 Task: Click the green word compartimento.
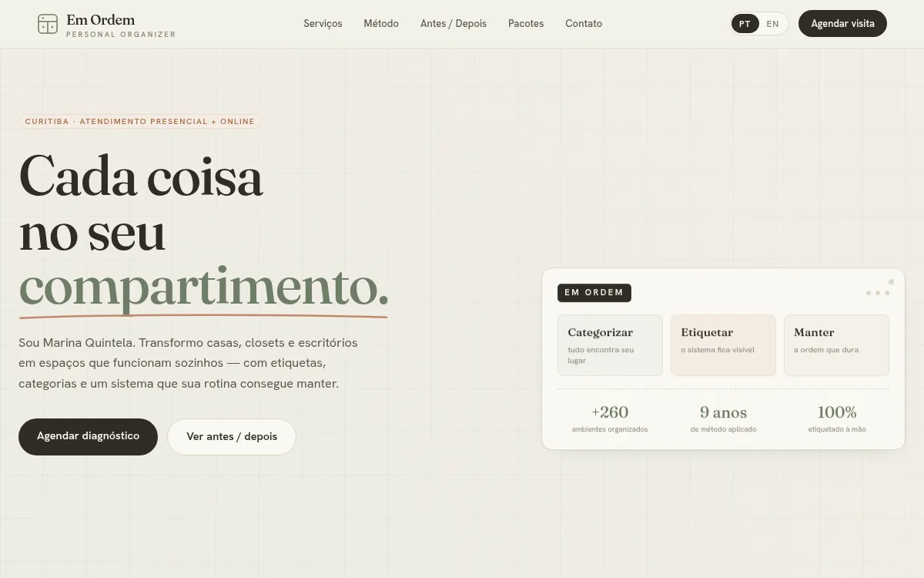203,287
